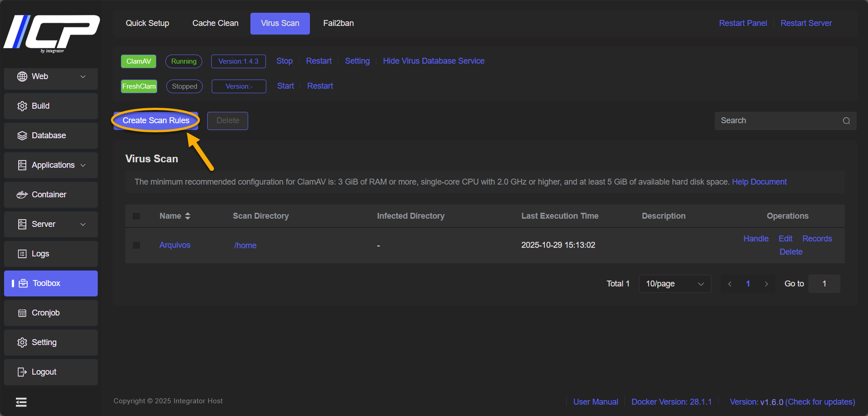Open Records for Arquivos rule
This screenshot has width=868, height=416.
tap(817, 239)
